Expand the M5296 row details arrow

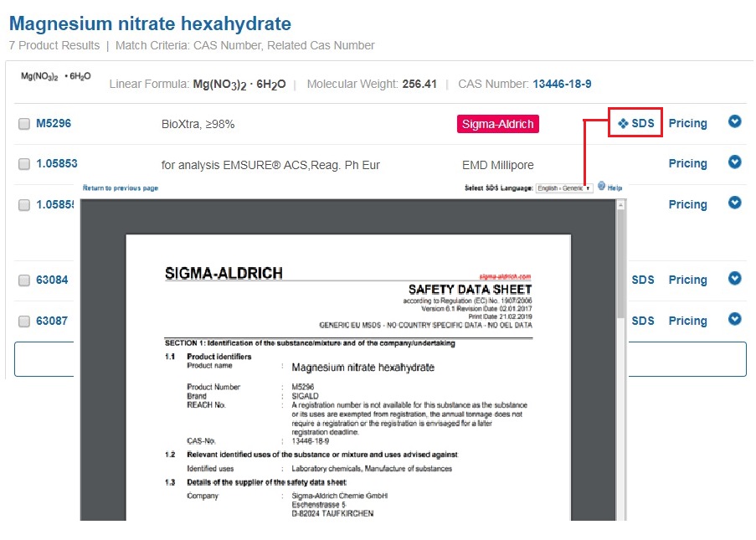click(x=734, y=121)
